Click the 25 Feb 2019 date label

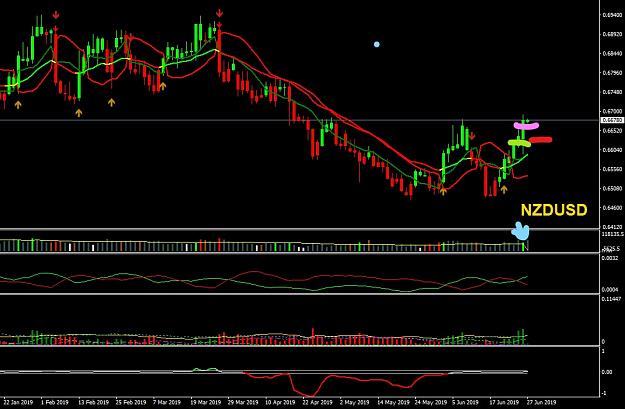(131, 402)
